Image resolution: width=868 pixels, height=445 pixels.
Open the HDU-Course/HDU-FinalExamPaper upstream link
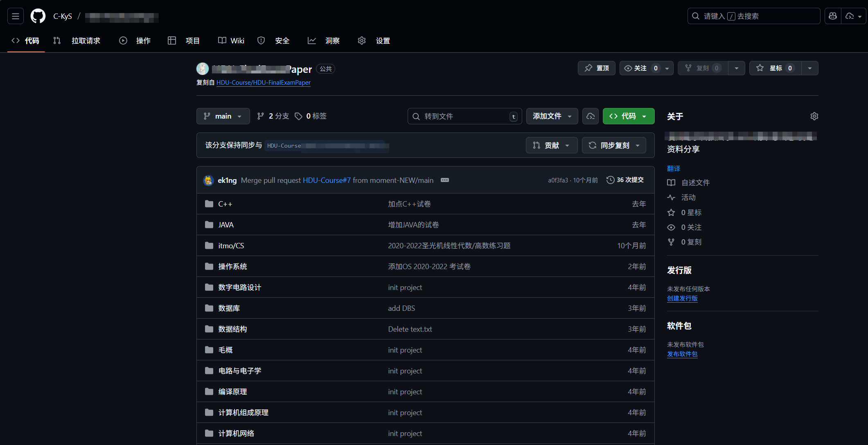point(263,83)
